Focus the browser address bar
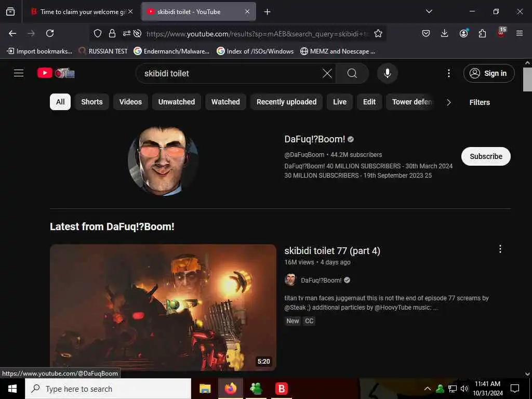The width and height of the screenshot is (532, 399). [x=257, y=34]
